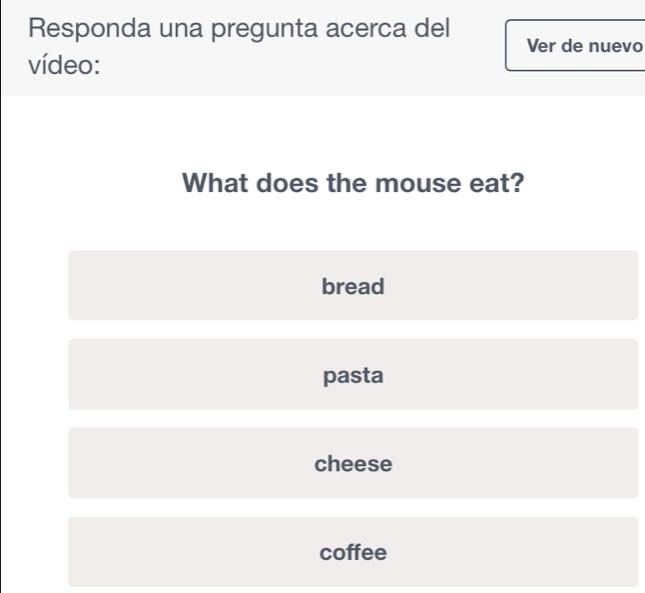Click the 'What does the mouse eat?' question

click(353, 184)
